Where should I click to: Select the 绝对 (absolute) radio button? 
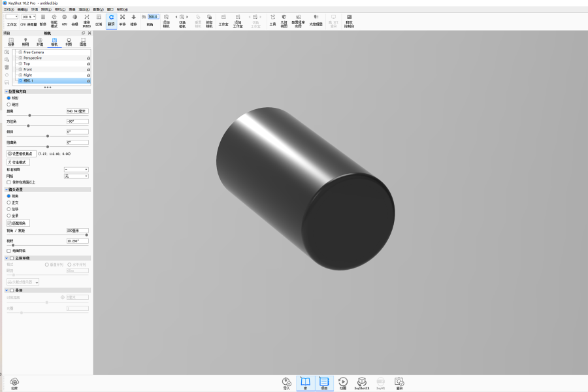click(9, 105)
